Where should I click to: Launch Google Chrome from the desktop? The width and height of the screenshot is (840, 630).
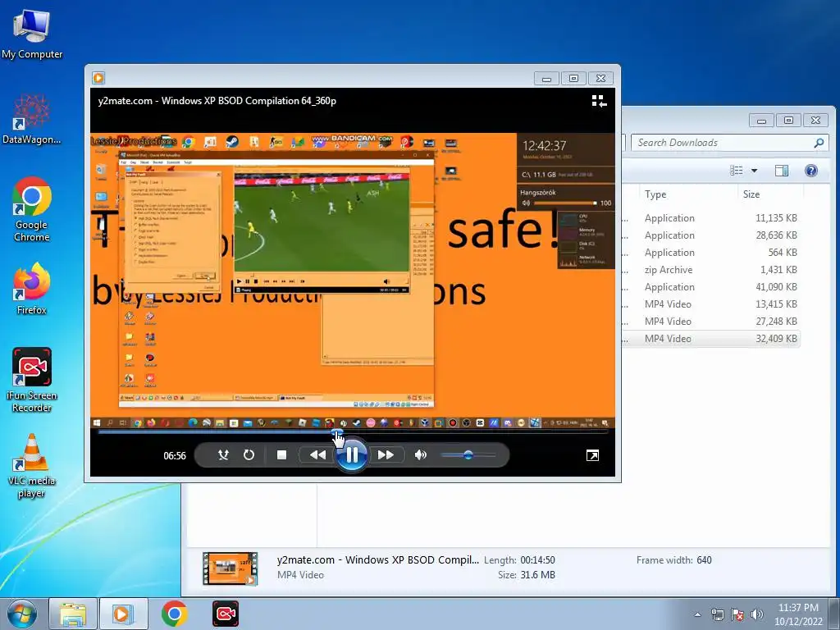(x=32, y=209)
